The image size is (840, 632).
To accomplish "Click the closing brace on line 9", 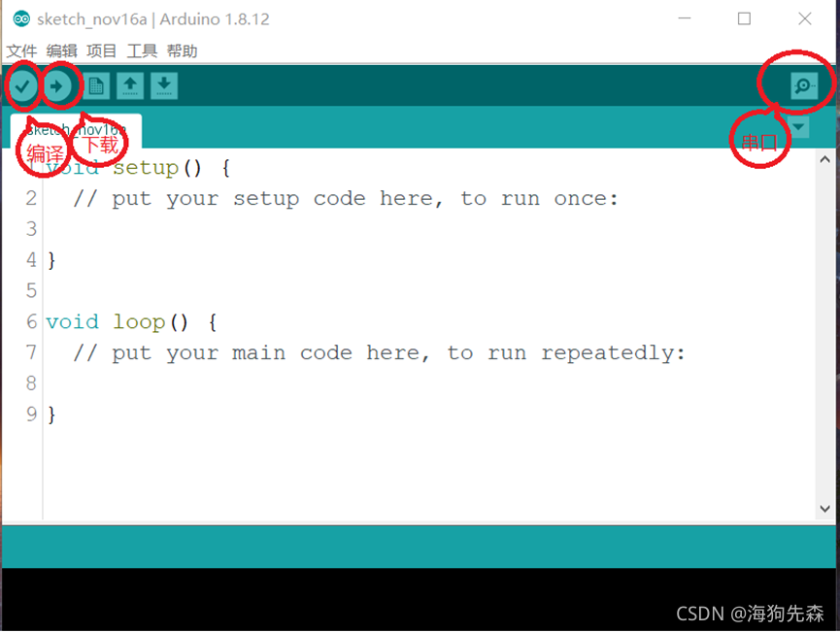I will click(51, 416).
